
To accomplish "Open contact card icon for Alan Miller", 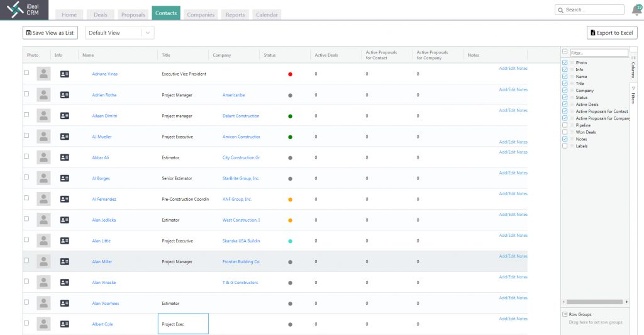I will [x=65, y=261].
